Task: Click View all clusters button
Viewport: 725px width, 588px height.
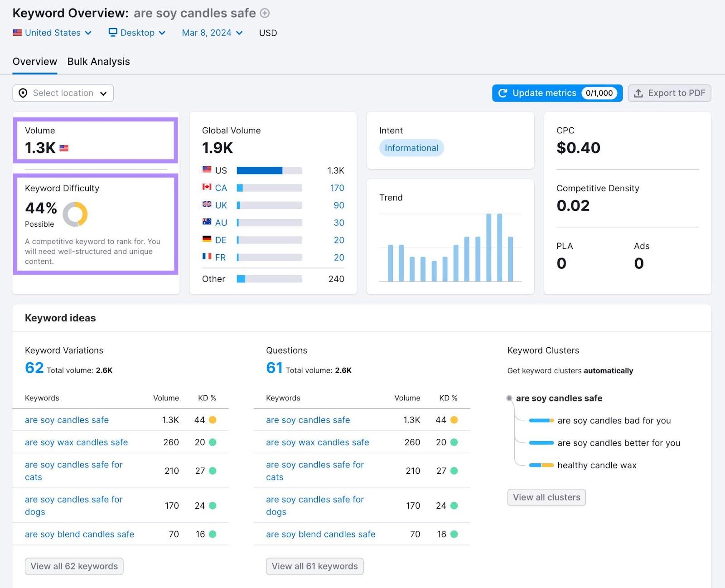Action: [x=546, y=497]
